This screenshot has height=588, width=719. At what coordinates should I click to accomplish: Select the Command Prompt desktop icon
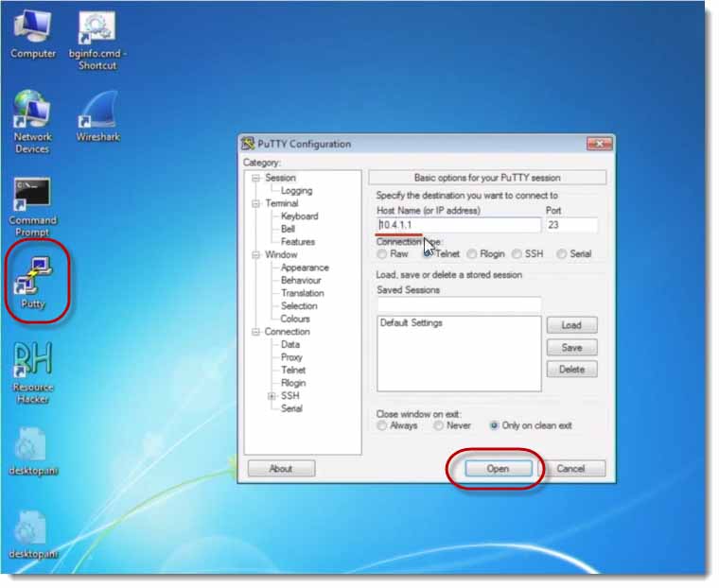[32, 207]
